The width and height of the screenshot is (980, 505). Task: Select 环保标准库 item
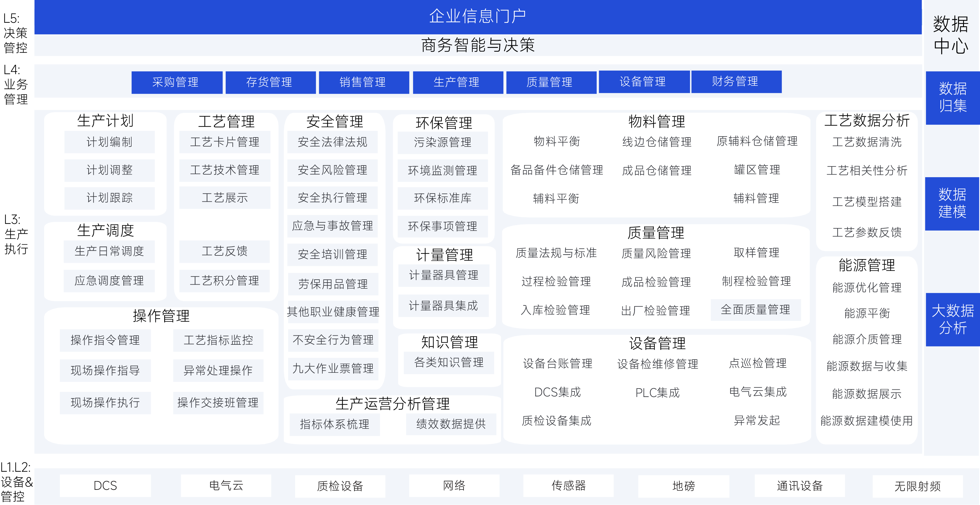(x=443, y=198)
